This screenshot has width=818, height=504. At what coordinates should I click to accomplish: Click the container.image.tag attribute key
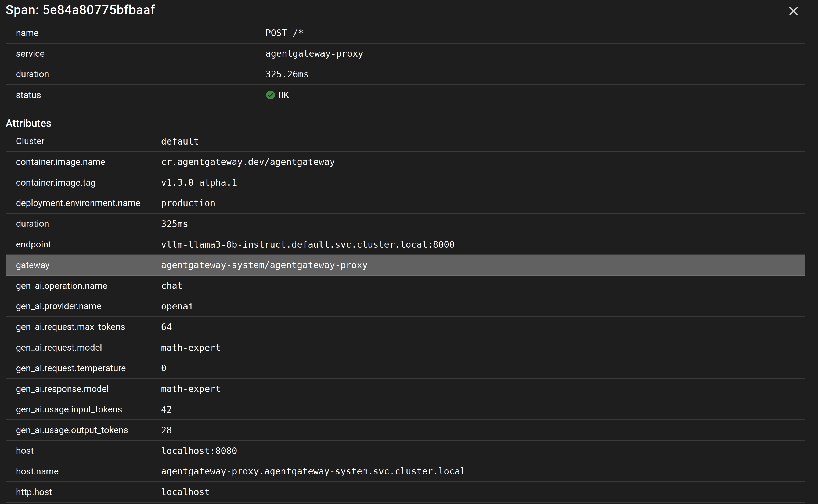click(x=56, y=183)
